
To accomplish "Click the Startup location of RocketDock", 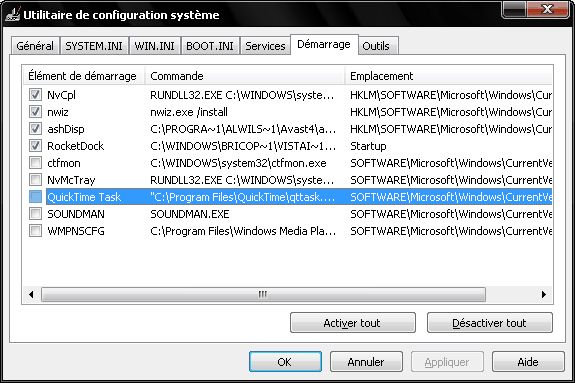I will (x=368, y=146).
